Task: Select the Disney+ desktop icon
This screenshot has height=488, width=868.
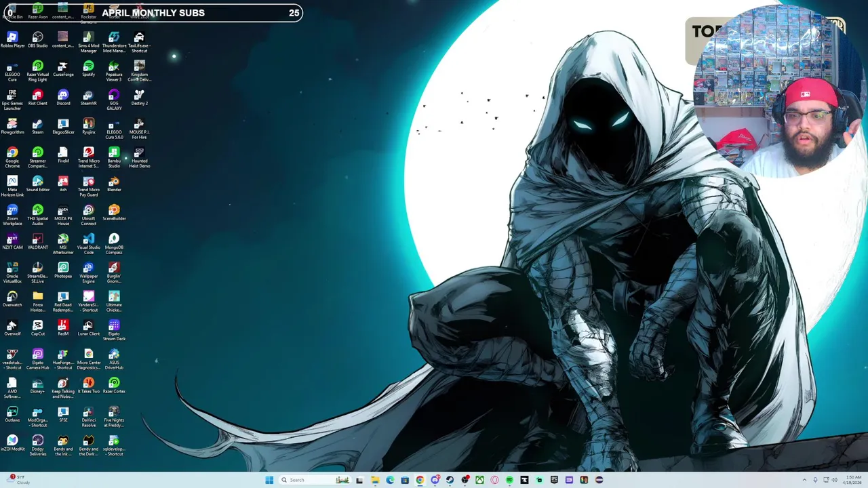Action: click(x=38, y=386)
